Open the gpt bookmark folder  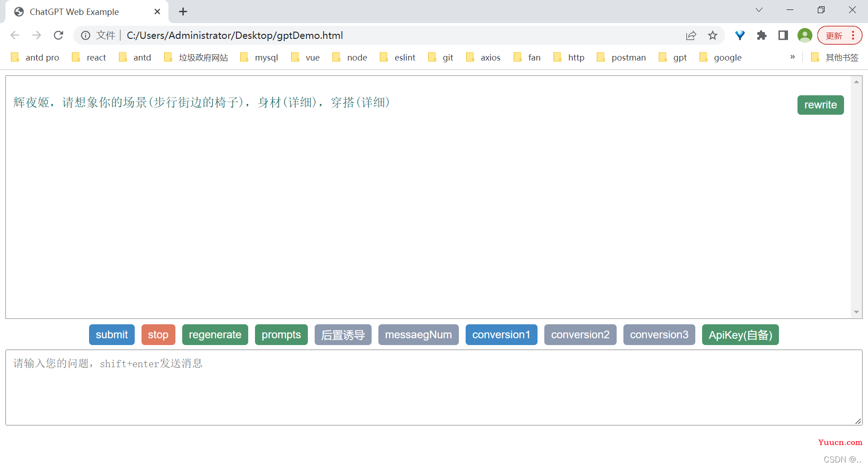pyautogui.click(x=673, y=57)
